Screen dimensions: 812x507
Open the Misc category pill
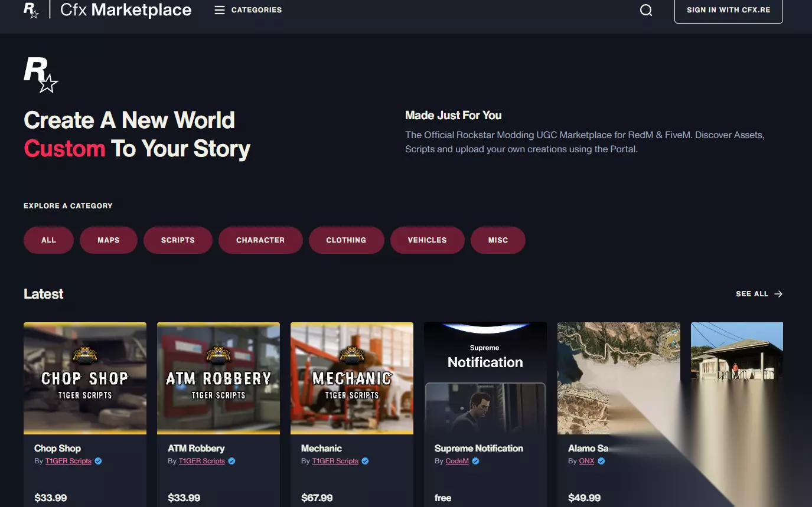click(498, 240)
